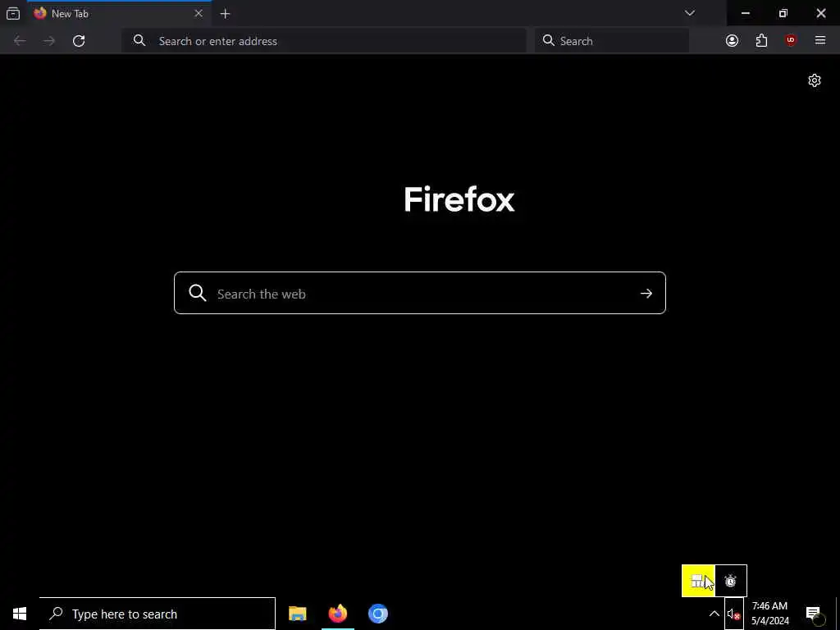Open the Action Center notifications
The height and width of the screenshot is (630, 840).
pos(813,614)
